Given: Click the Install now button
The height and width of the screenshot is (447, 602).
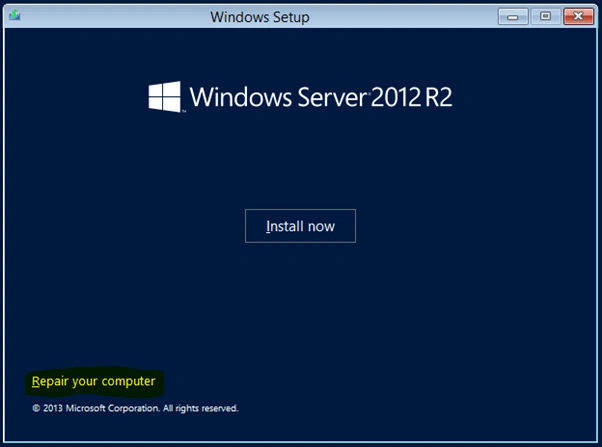Looking at the screenshot, I should (300, 226).
